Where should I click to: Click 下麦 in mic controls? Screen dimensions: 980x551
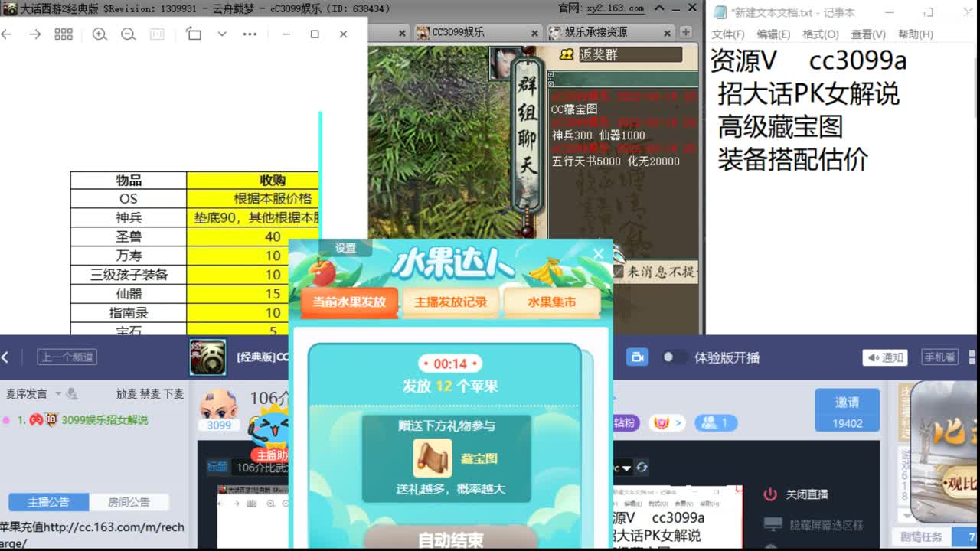(x=174, y=393)
